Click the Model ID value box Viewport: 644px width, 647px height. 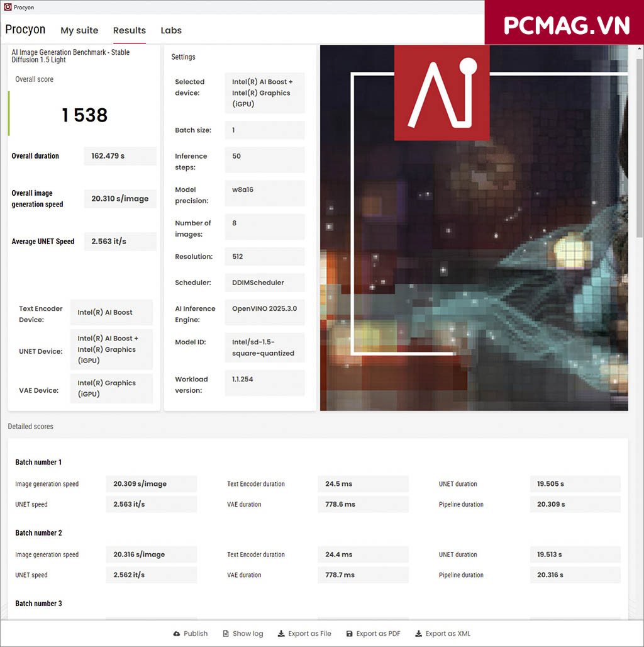pyautogui.click(x=264, y=348)
